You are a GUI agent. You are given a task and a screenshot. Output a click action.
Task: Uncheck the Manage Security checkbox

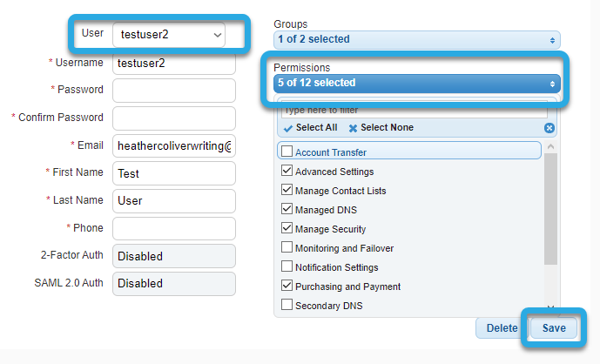[287, 227]
